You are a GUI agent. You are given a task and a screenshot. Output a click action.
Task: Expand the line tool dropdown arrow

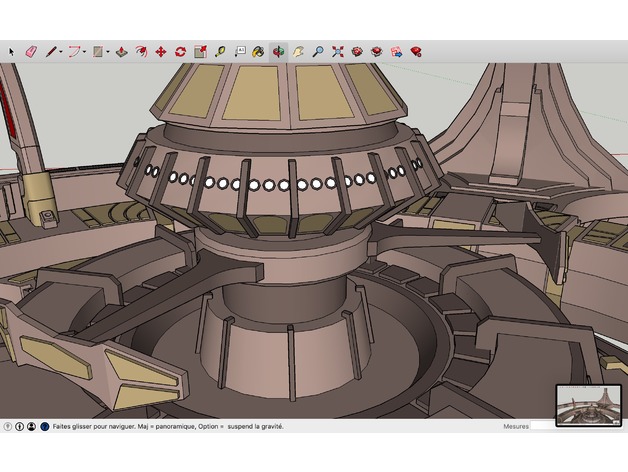click(x=61, y=51)
